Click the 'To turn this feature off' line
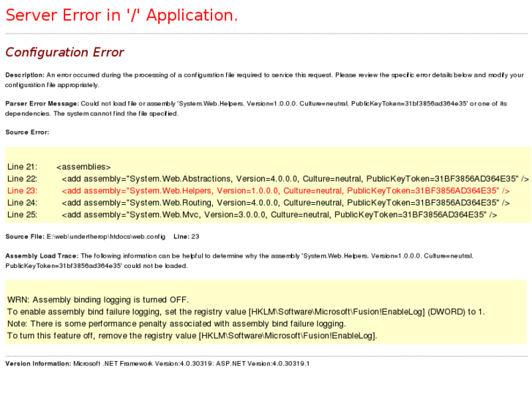Image resolution: width=532 pixels, height=399 pixels. pyautogui.click(x=192, y=335)
